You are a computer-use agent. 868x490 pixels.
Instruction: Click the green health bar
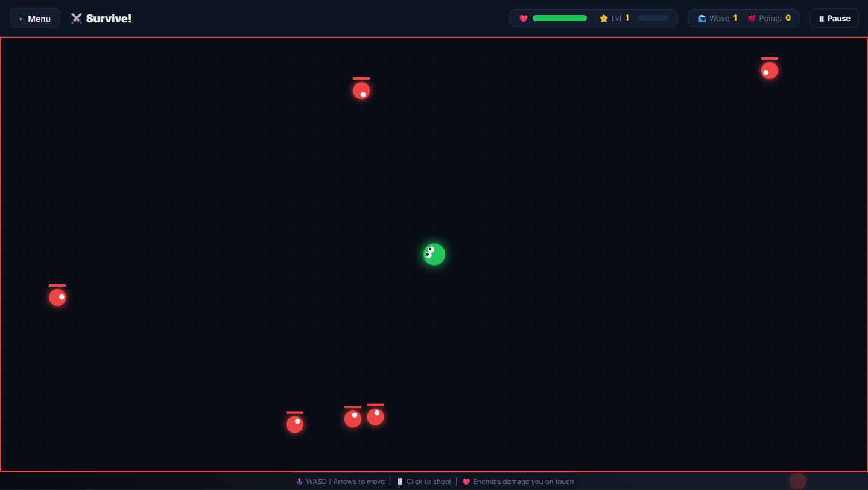coord(560,18)
